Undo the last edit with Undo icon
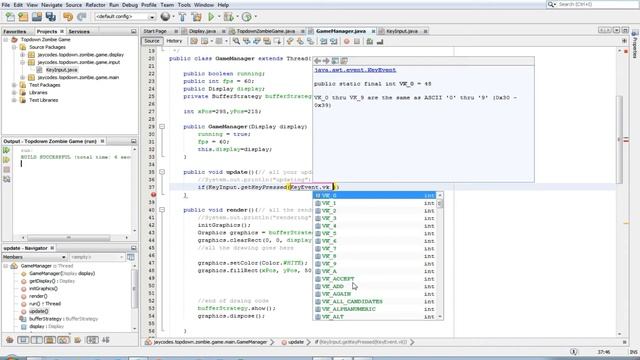Image resolution: width=640 pixels, height=360 pixels. [68, 17]
